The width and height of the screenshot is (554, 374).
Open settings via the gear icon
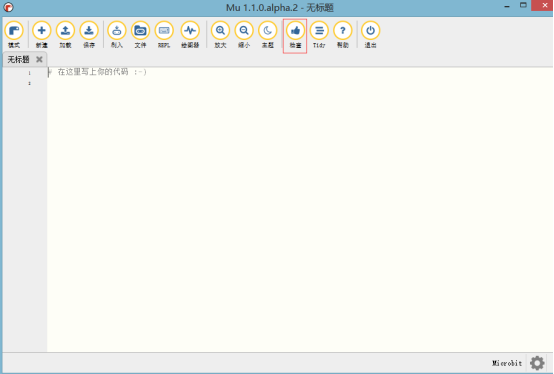click(537, 363)
